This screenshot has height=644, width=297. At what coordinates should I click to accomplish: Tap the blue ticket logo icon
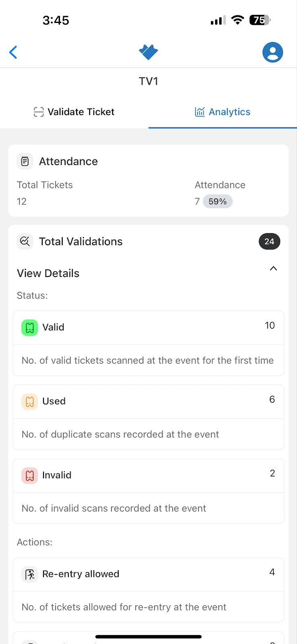click(148, 52)
